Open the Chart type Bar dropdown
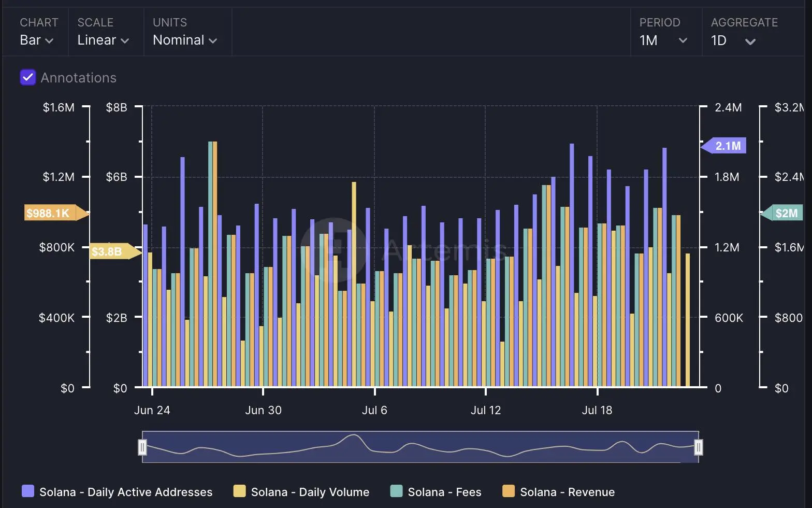812x508 pixels. [x=36, y=40]
